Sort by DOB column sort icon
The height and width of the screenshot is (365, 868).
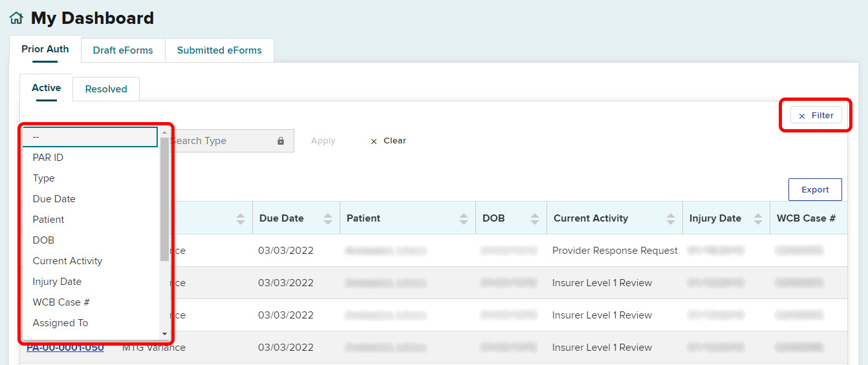point(534,219)
